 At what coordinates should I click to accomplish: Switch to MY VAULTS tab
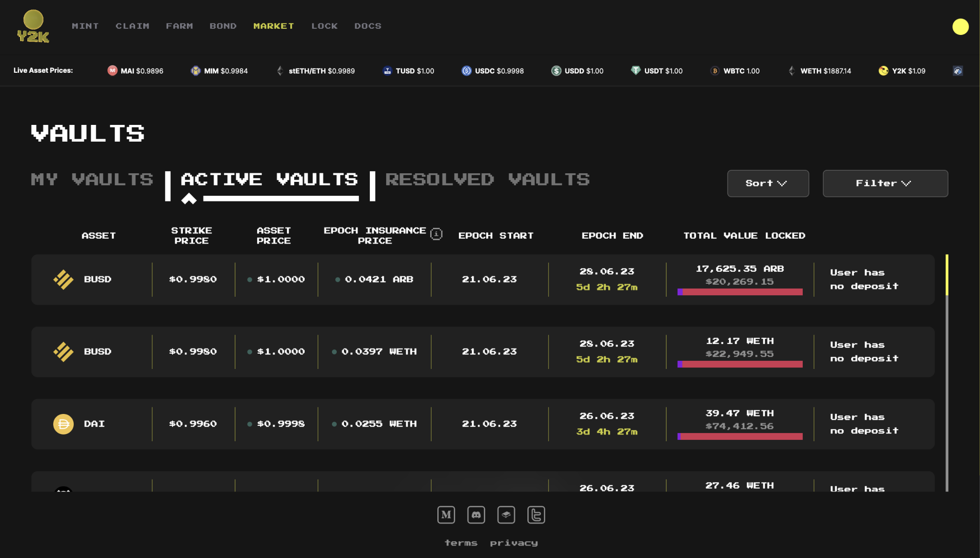pyautogui.click(x=92, y=179)
